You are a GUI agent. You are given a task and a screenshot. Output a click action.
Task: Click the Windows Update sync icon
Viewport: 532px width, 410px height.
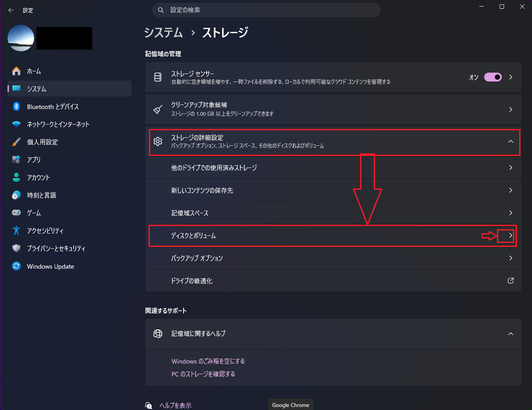pos(16,266)
